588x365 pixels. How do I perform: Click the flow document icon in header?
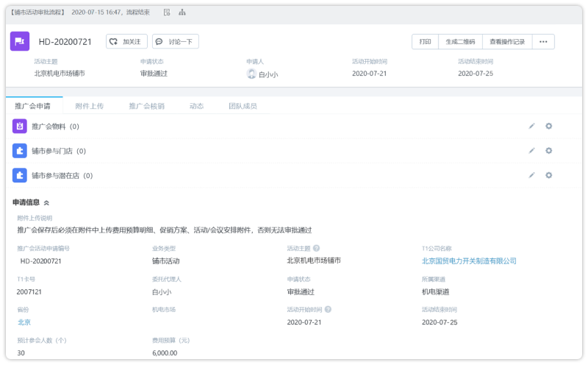coord(167,13)
